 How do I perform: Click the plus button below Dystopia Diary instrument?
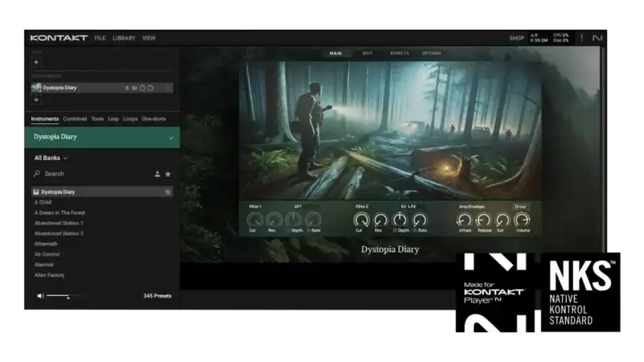36,100
